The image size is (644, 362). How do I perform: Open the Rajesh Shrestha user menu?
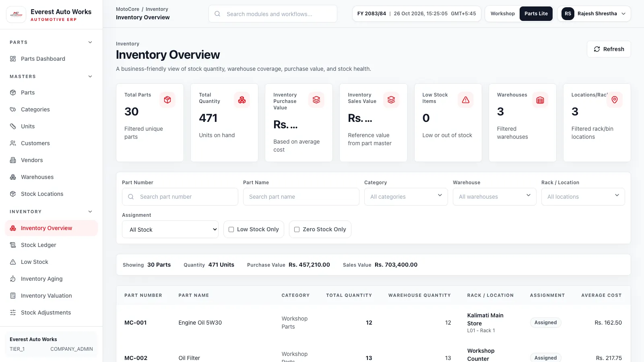tap(594, 14)
